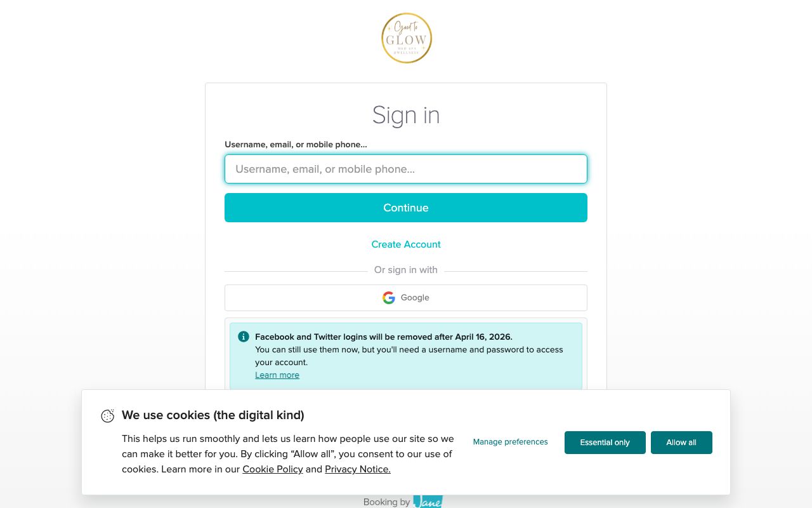812x508 pixels.
Task: Click the Good to Glow logo
Action: pos(407,38)
